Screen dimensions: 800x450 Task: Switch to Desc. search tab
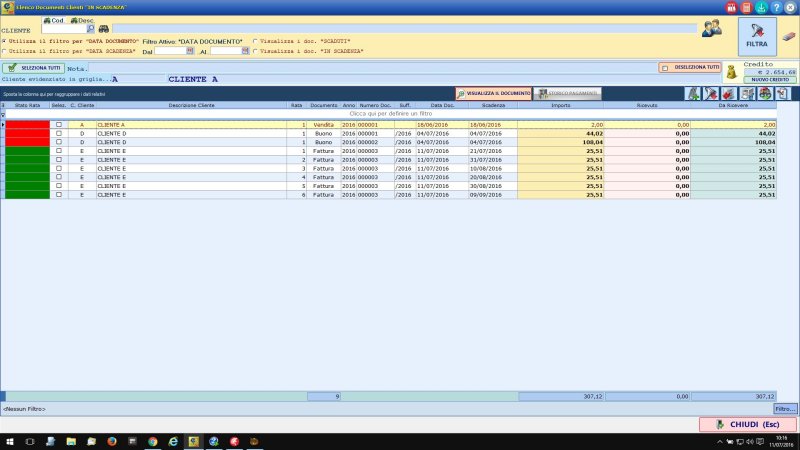[82, 20]
